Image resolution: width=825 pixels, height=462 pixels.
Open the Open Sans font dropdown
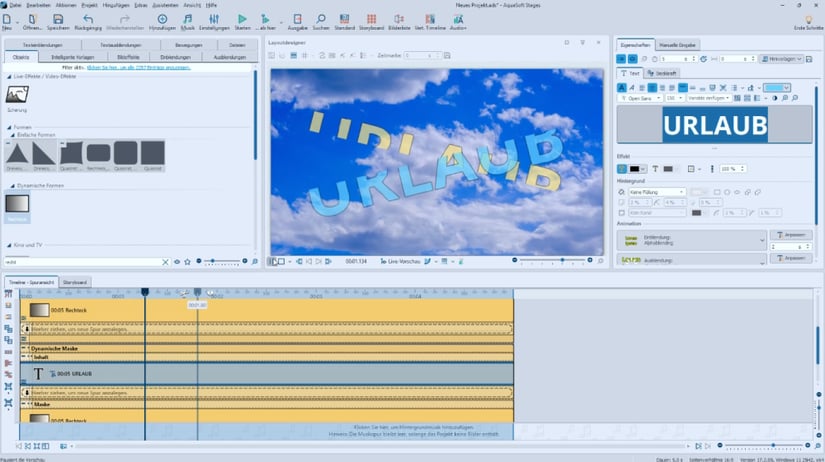point(640,98)
